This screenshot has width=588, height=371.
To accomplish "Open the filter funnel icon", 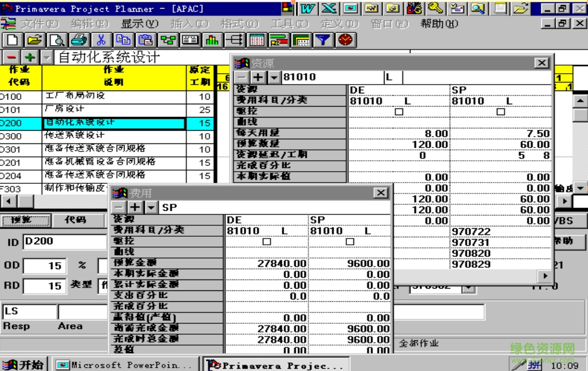I will (323, 40).
